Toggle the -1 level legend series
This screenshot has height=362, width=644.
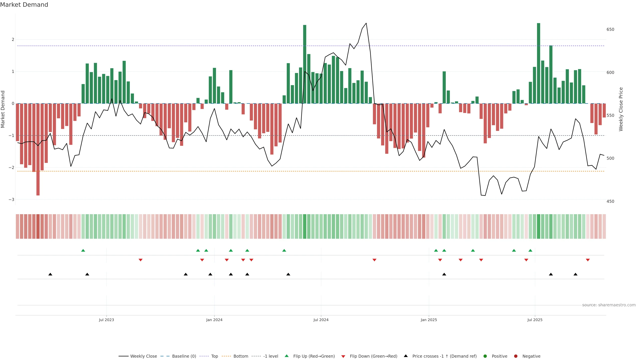pyautogui.click(x=271, y=356)
